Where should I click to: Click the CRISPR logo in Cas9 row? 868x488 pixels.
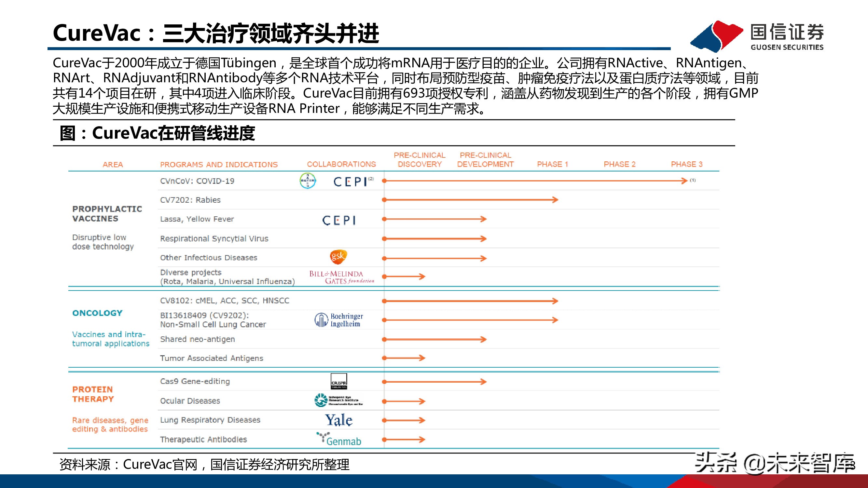(x=339, y=381)
